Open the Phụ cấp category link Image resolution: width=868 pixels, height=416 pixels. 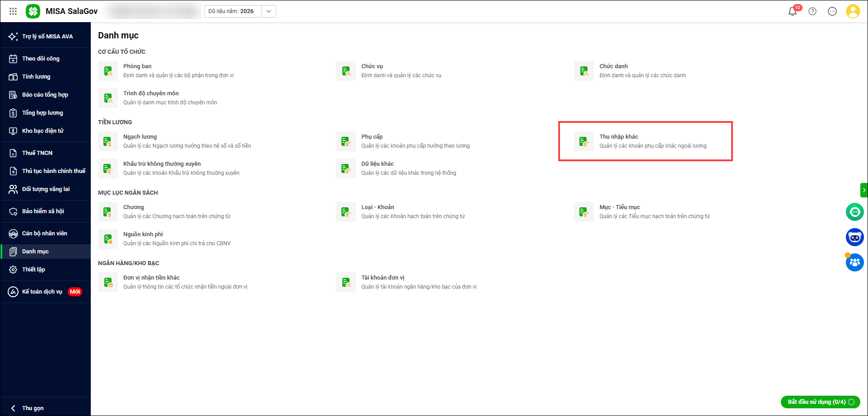point(372,137)
